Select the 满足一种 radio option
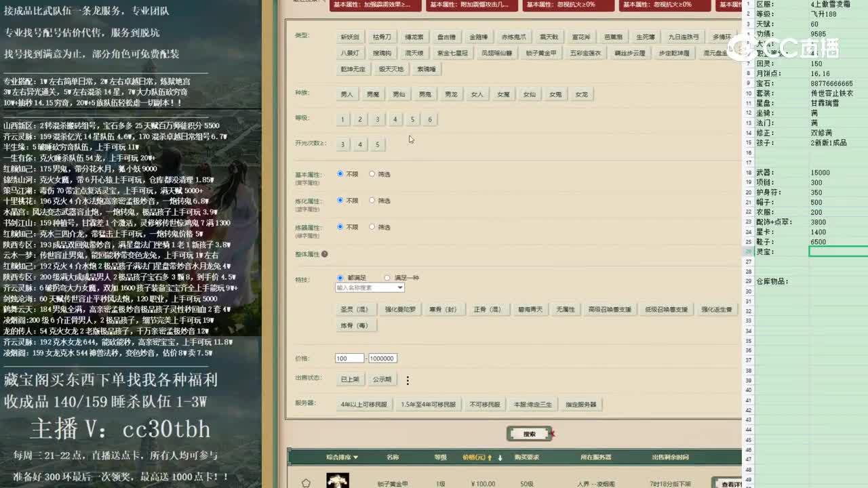 click(x=387, y=277)
